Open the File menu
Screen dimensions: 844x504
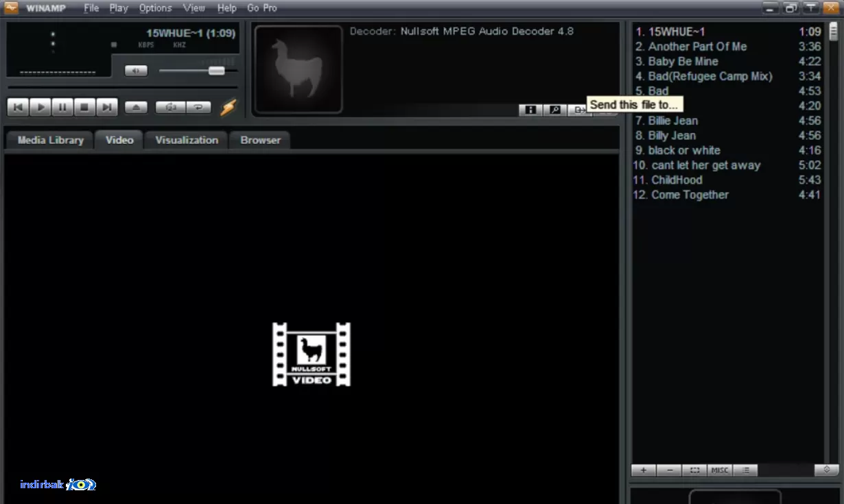91,8
